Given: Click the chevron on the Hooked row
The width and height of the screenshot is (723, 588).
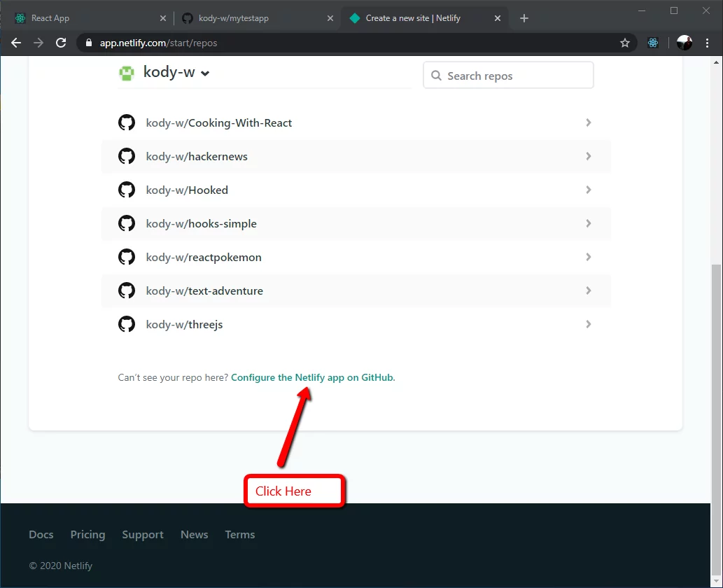Looking at the screenshot, I should pos(589,190).
